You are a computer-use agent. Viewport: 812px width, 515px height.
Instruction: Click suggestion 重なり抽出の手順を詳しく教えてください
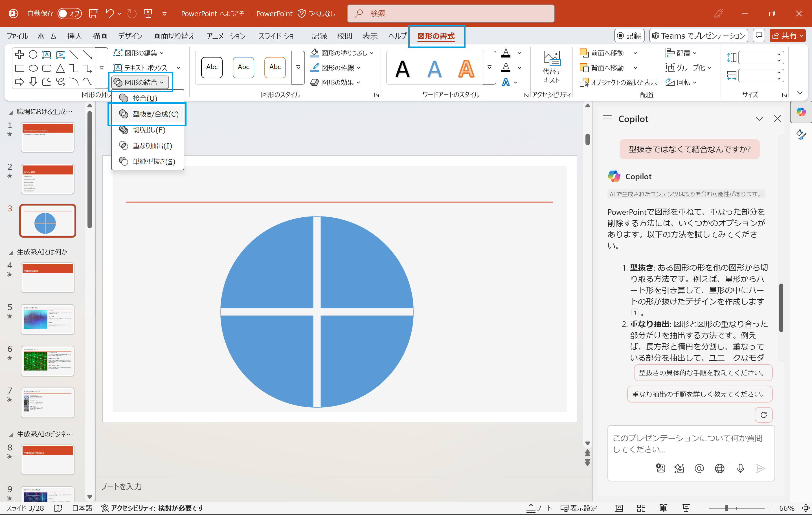coord(699,394)
